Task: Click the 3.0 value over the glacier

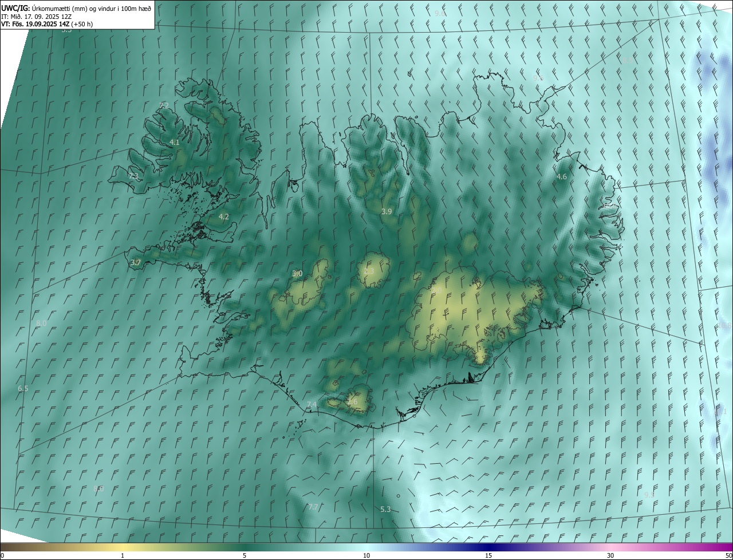Action: point(297,274)
